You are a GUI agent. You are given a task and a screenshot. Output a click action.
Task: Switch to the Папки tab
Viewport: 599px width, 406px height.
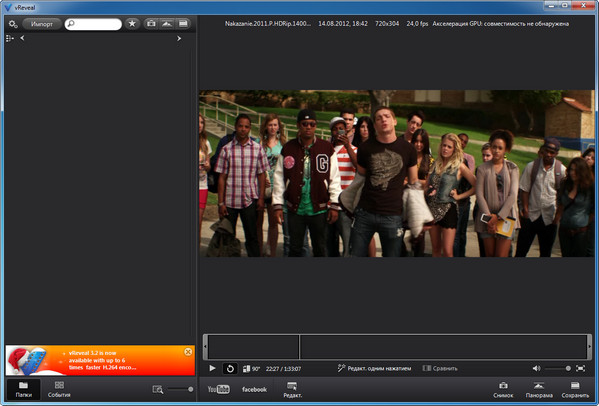point(23,389)
